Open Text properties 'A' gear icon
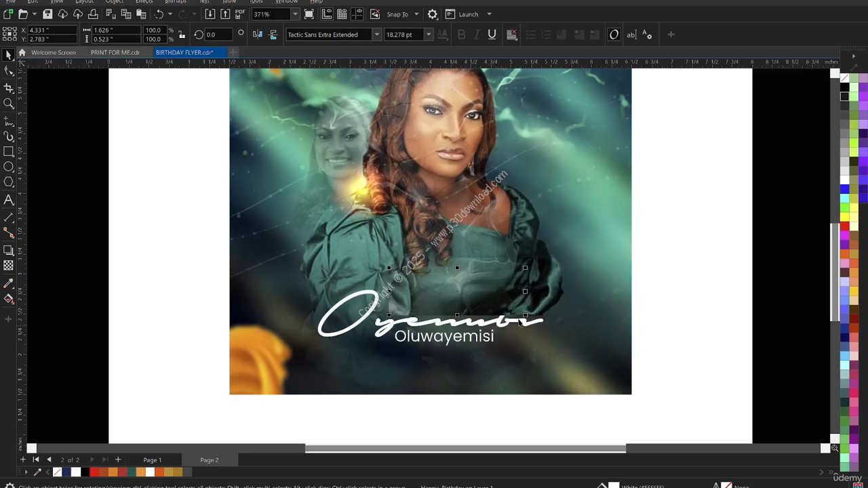This screenshot has width=868, height=488. [647, 35]
